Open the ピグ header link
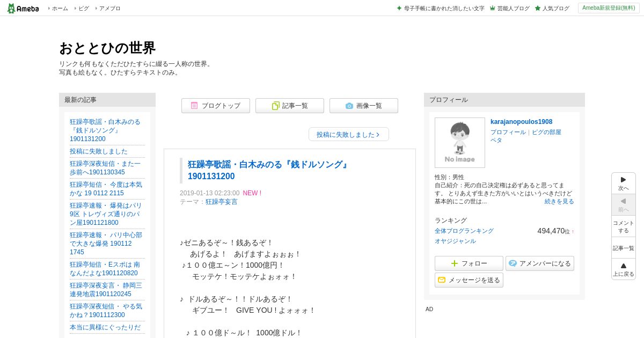 click(x=83, y=9)
